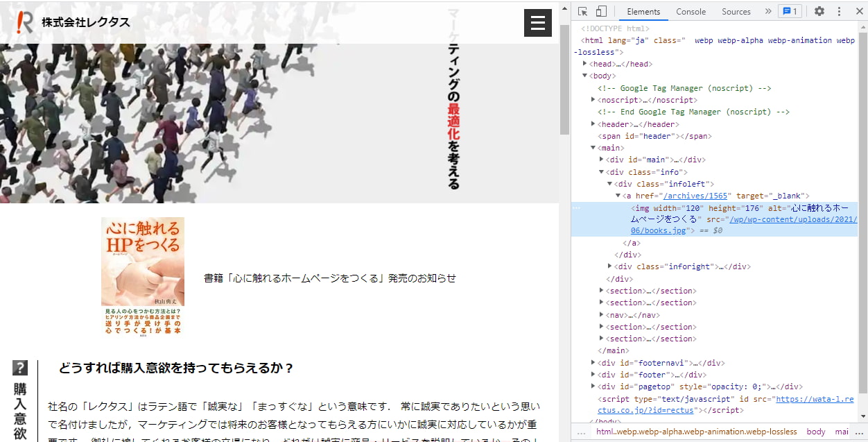
Task: Click the webpage vertical scrollbar thumb
Action: tap(565, 80)
